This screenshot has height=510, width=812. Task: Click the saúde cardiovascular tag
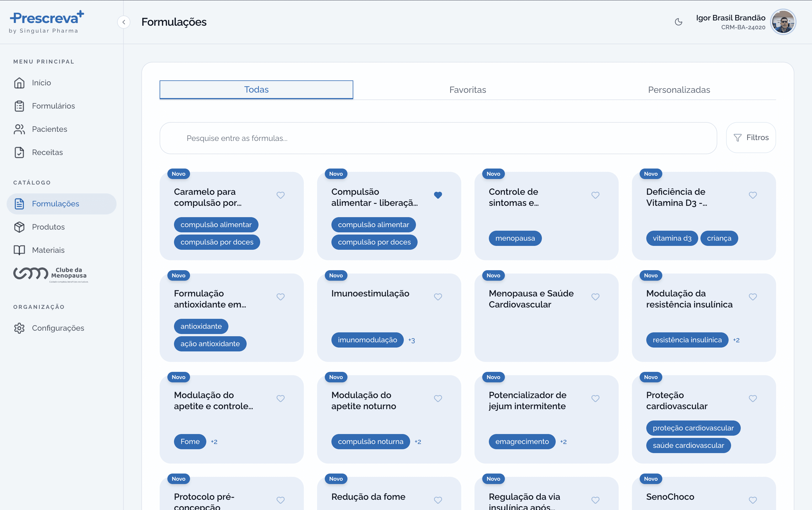click(x=688, y=446)
